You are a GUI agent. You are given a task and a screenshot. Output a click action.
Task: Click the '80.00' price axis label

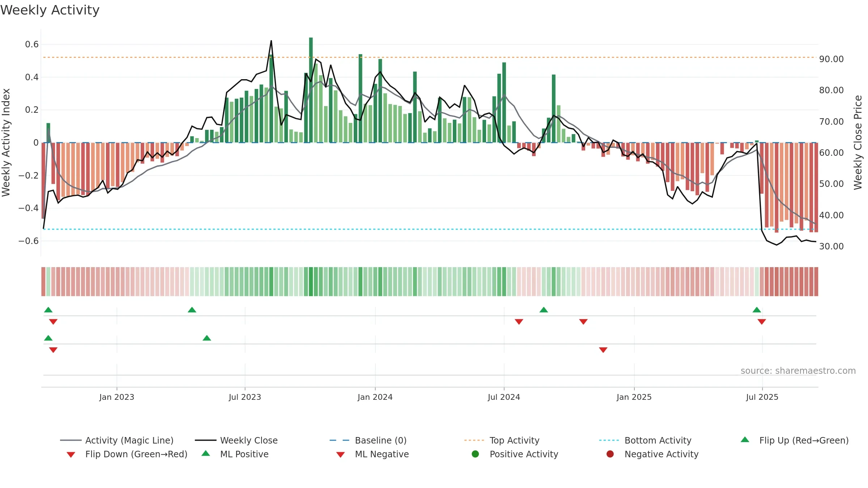(x=831, y=90)
